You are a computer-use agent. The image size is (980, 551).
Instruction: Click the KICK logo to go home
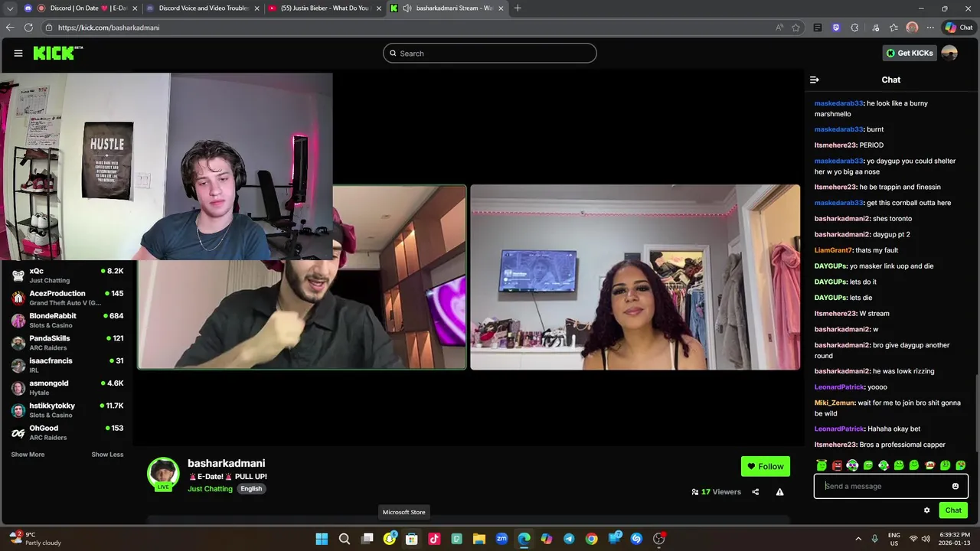(57, 53)
